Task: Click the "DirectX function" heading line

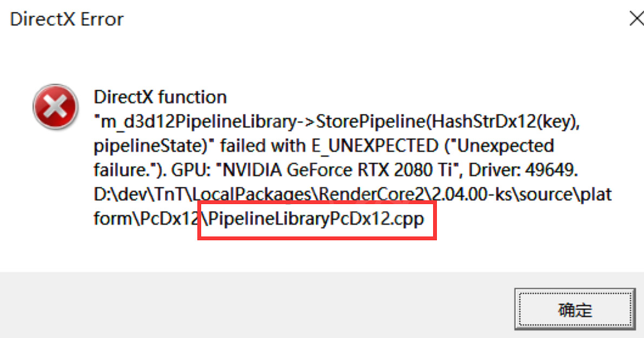Action: [x=160, y=98]
